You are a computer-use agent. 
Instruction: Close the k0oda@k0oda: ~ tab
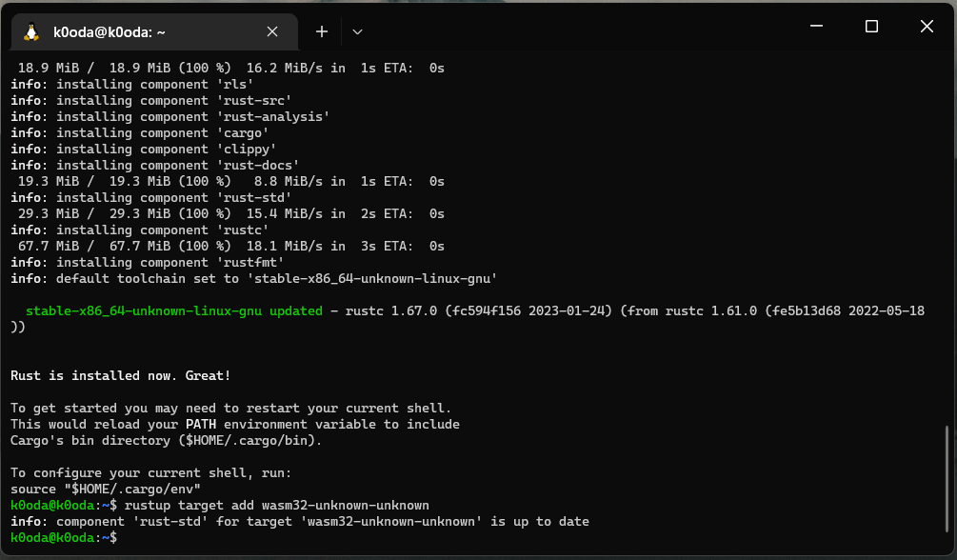coord(272,30)
